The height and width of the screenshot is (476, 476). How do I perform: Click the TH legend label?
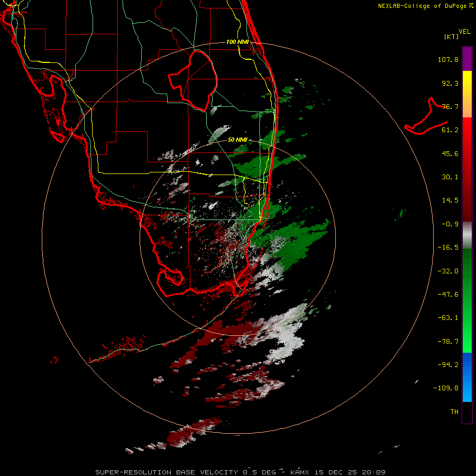454,412
